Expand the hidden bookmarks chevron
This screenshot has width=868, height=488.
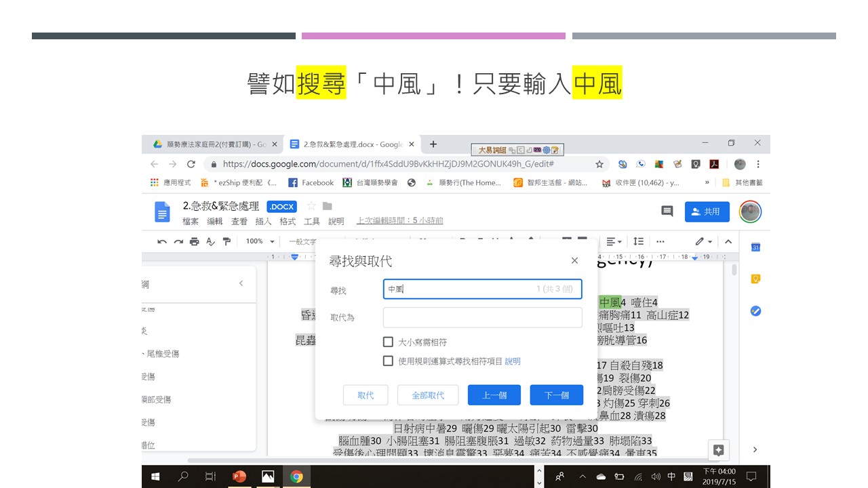707,182
